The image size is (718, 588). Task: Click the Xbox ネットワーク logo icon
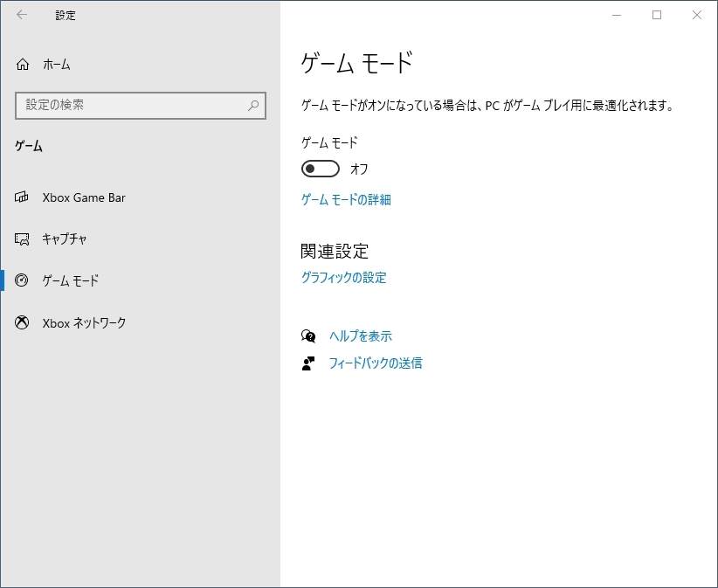click(22, 323)
